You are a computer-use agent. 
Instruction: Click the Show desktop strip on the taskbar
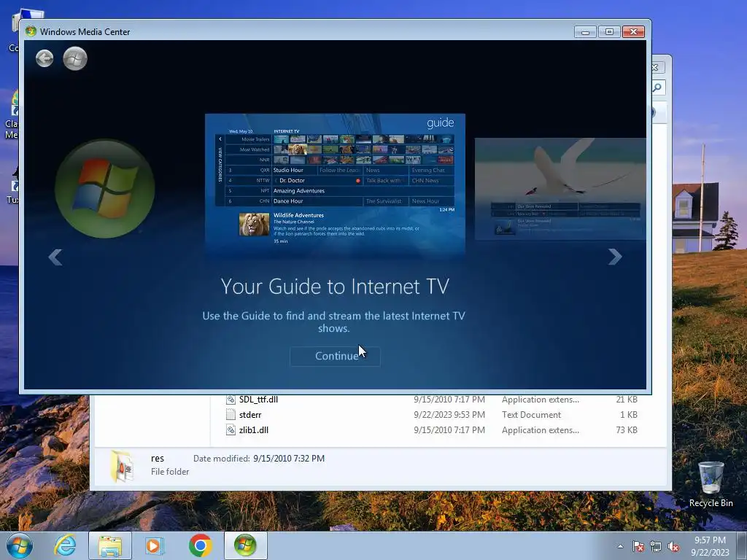click(x=742, y=545)
